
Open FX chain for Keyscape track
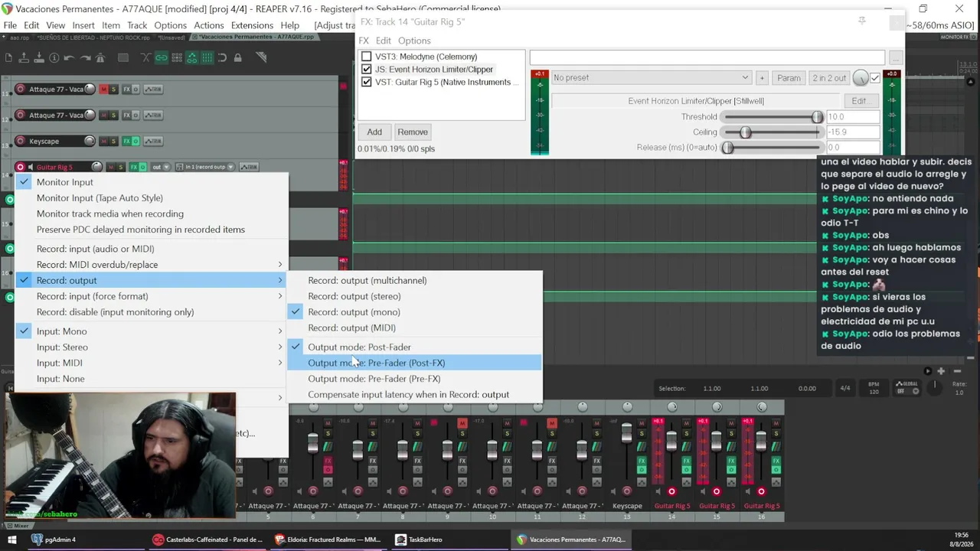pos(126,141)
